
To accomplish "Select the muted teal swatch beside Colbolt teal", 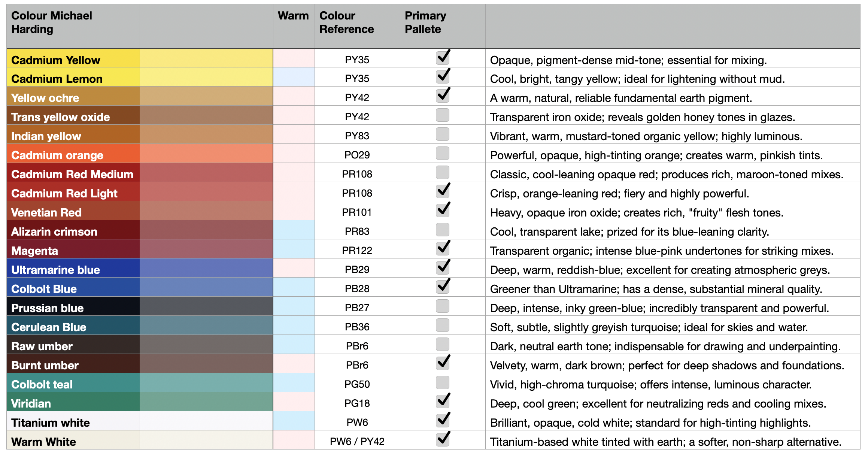I will 206,382.
